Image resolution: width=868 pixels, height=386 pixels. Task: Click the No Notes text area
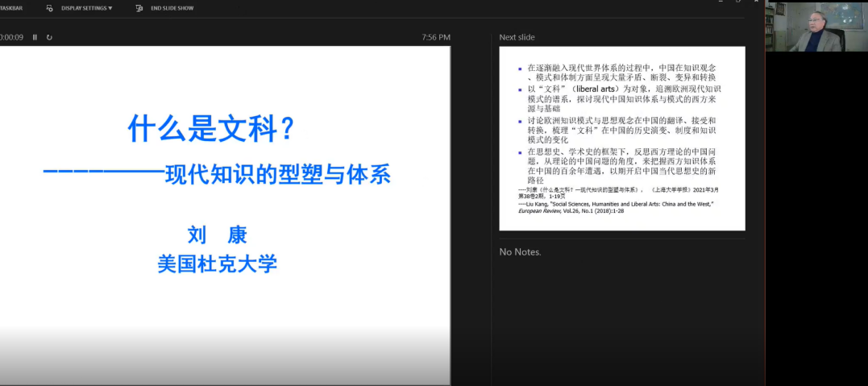click(x=520, y=252)
